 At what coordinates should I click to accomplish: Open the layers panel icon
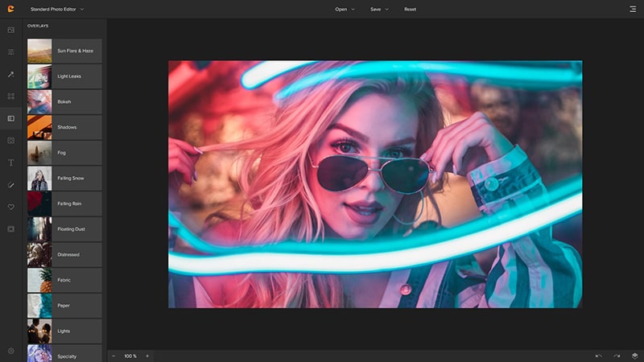pyautogui.click(x=634, y=356)
